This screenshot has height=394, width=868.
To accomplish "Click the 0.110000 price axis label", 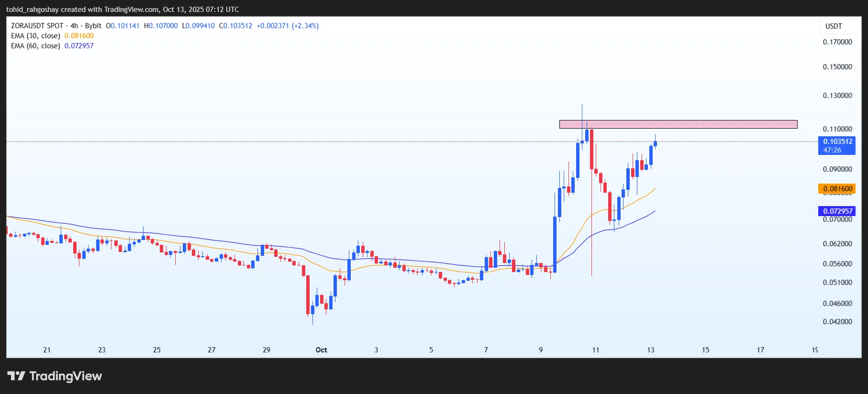I will [x=837, y=129].
